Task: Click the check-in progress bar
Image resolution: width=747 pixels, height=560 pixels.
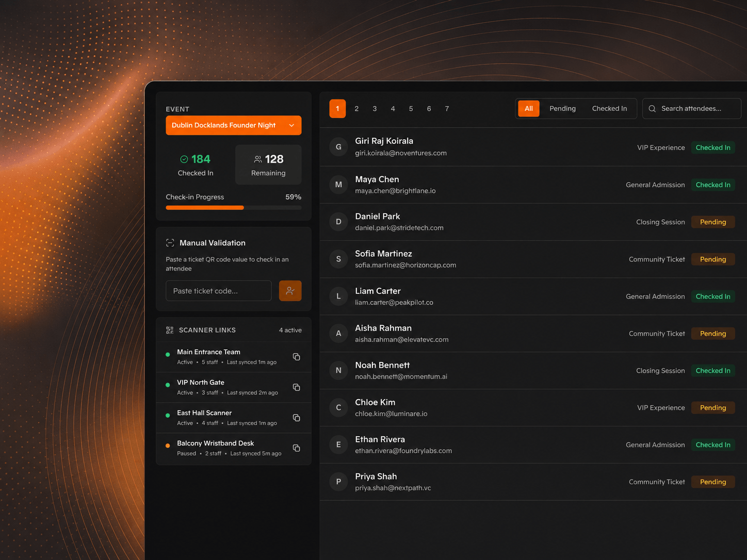Action: click(234, 208)
